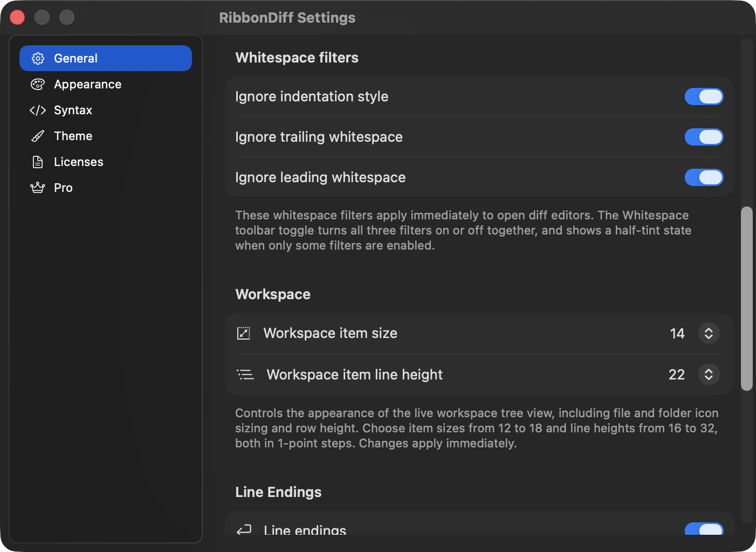Click the Line endings return-arrow icon
The height and width of the screenshot is (552, 756).
pos(244,530)
